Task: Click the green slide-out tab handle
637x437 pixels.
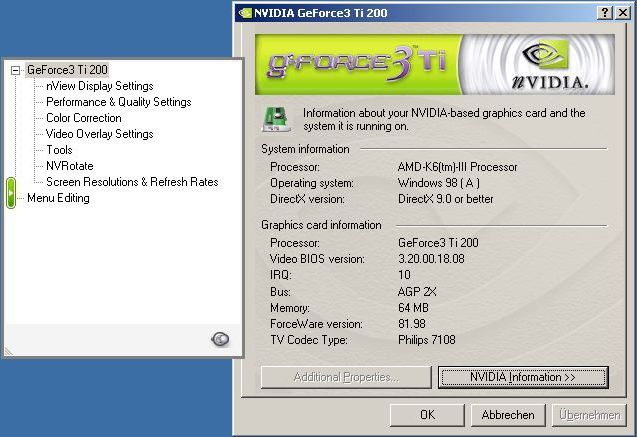Action: tap(11, 193)
